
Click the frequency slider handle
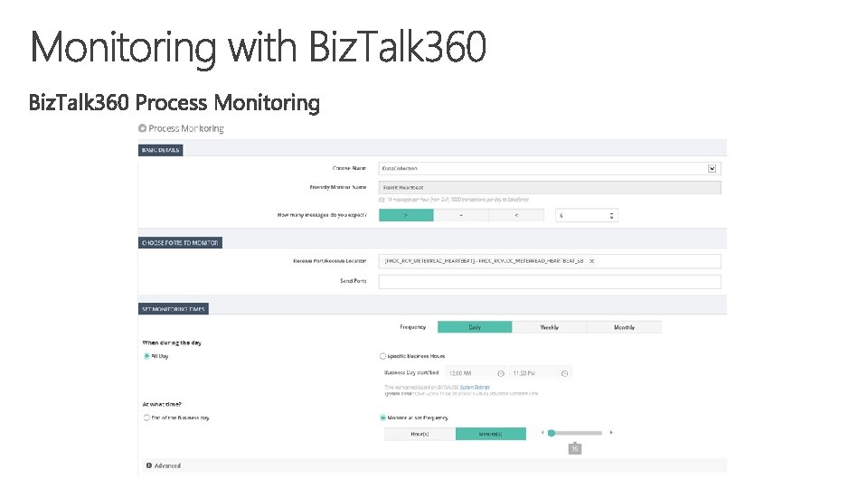pyautogui.click(x=552, y=433)
